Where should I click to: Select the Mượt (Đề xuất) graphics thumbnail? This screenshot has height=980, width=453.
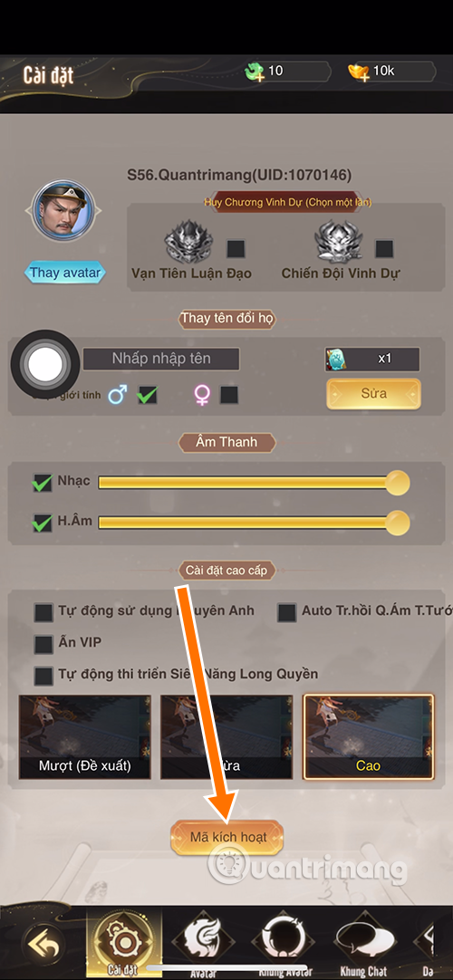click(x=85, y=737)
